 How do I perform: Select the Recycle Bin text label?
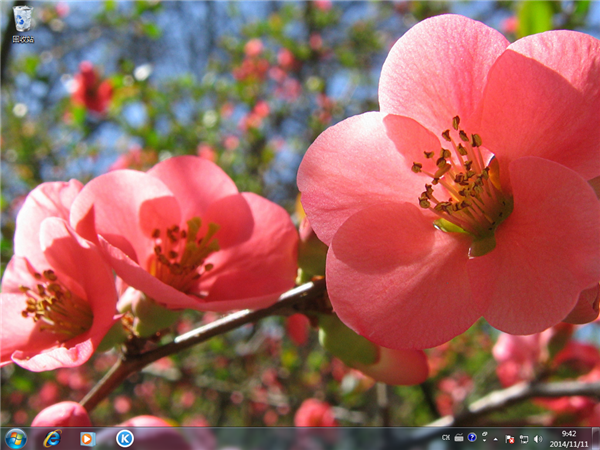point(22,39)
